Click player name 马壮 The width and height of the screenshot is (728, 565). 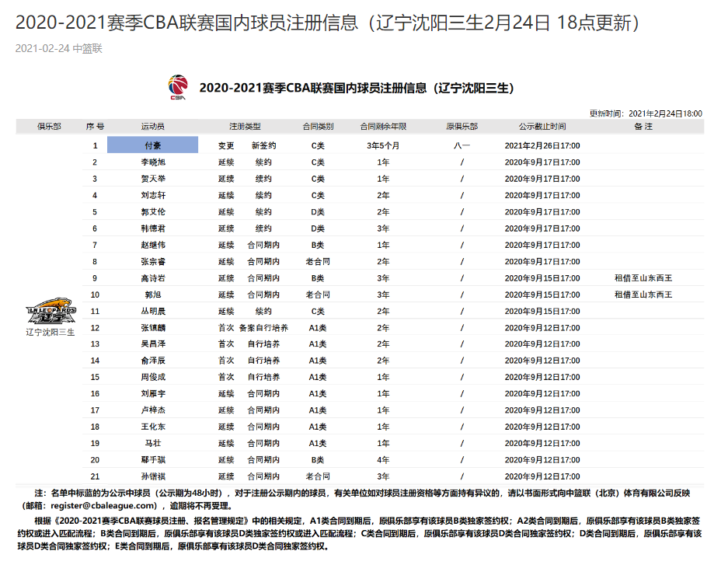coord(153,443)
